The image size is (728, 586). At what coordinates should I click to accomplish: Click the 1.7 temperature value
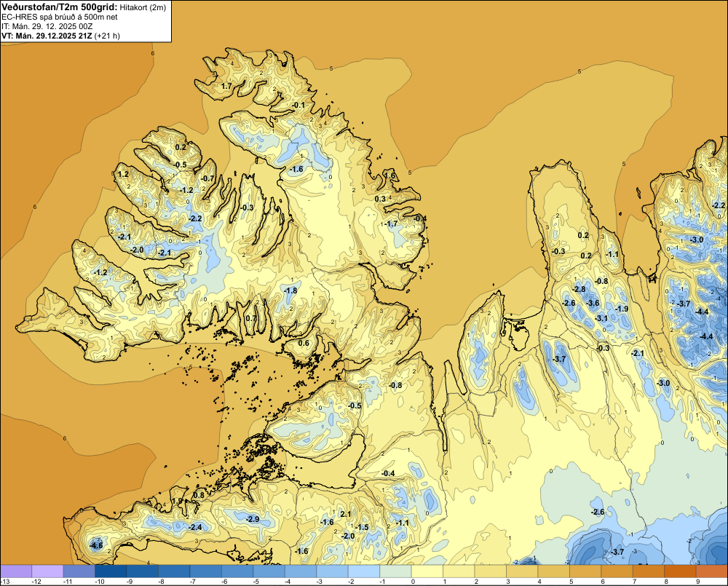pyautogui.click(x=226, y=87)
